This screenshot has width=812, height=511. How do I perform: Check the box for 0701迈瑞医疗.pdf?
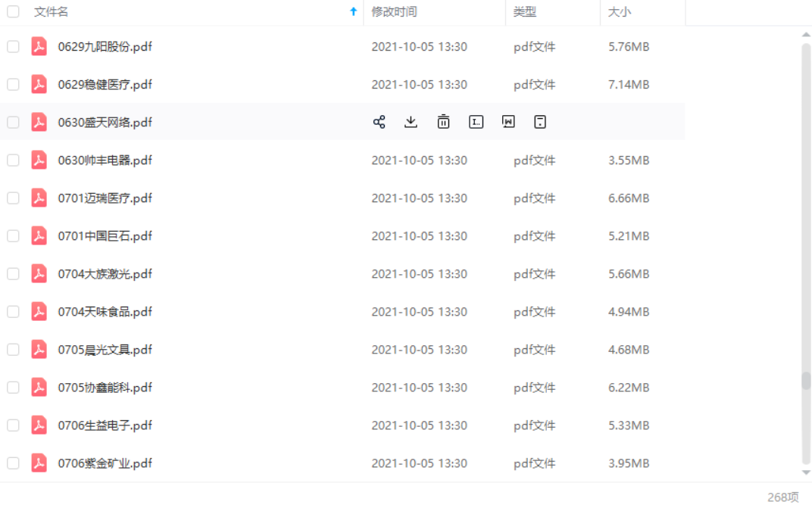coord(14,198)
